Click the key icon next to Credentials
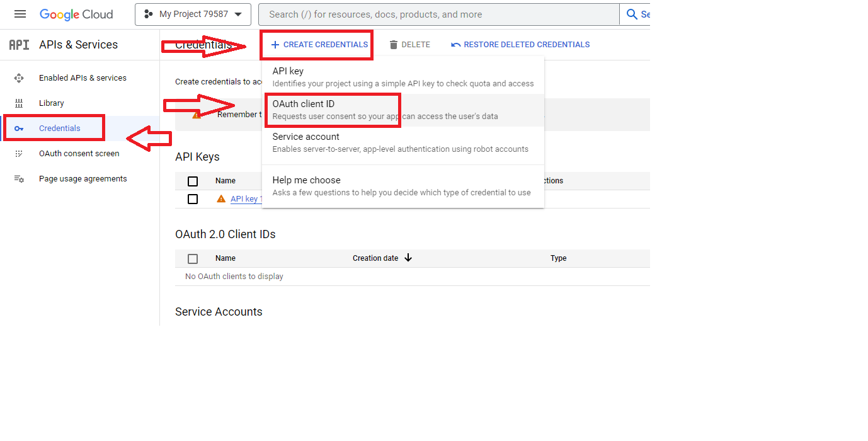Viewport: 868px width, 441px height. point(19,129)
